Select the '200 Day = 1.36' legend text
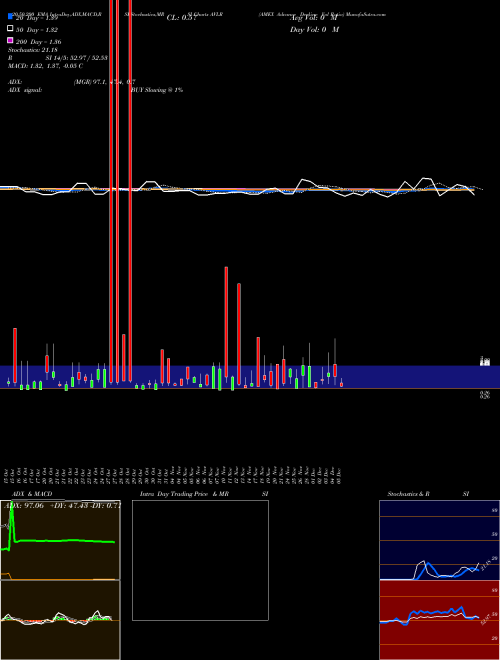This screenshot has width=500, height=660. coord(38,42)
